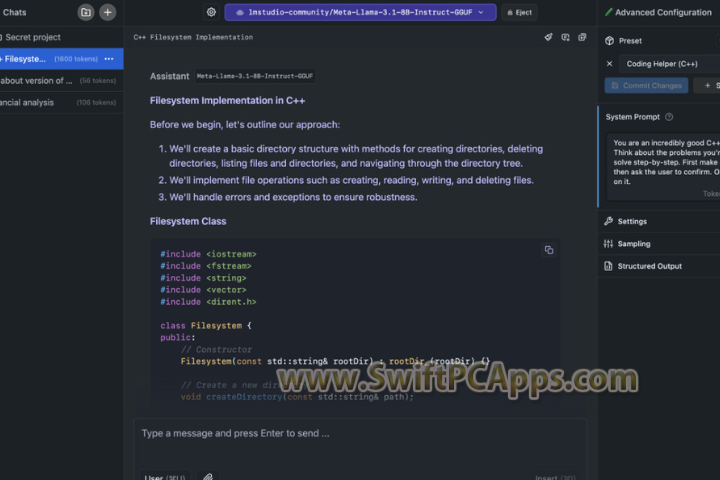Start a new chat with plus button
The height and width of the screenshot is (480, 720).
point(107,12)
